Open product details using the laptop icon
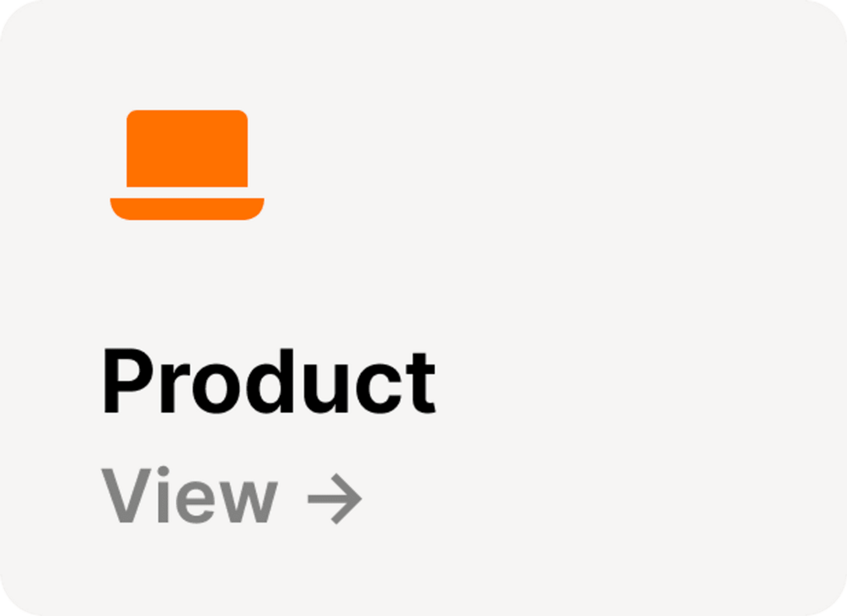 click(x=187, y=164)
